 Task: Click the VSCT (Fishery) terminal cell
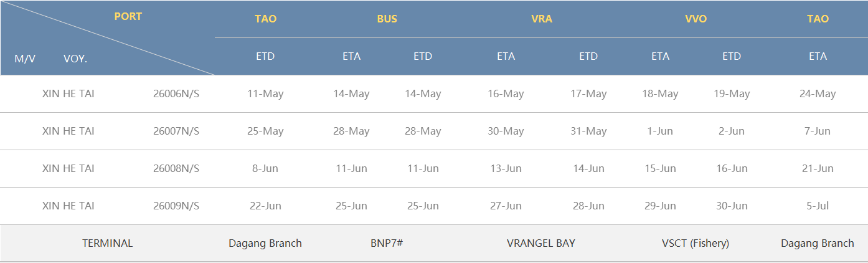coord(696,244)
